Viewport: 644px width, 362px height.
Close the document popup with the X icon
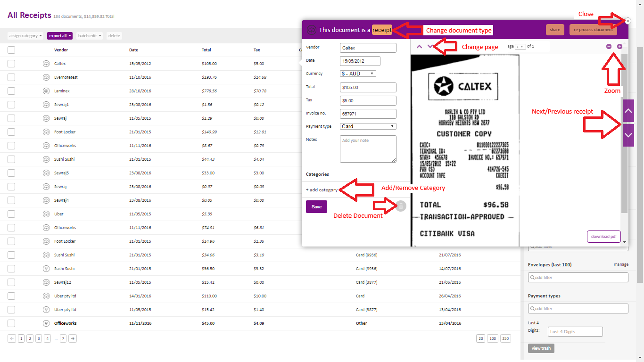(x=628, y=21)
